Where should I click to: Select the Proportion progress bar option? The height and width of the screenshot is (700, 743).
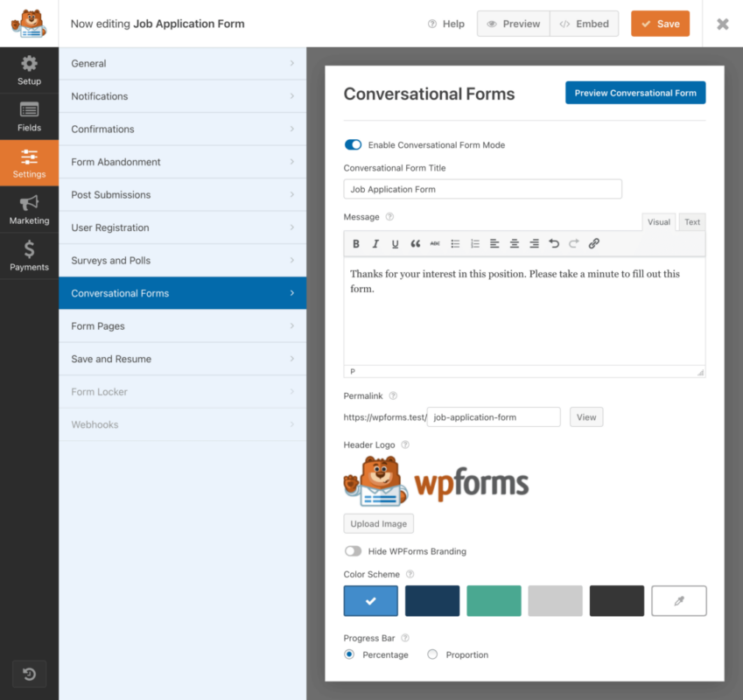pos(432,654)
